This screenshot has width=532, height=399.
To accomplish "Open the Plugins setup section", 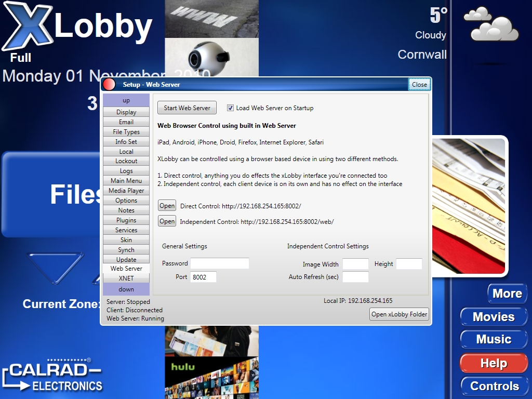I will coord(126,220).
